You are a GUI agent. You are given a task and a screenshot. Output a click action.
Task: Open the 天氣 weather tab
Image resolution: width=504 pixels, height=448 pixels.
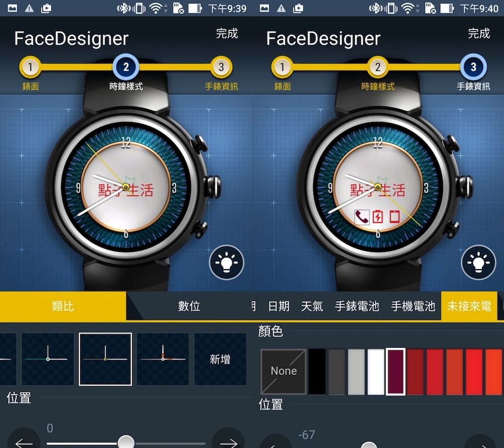[x=311, y=306]
